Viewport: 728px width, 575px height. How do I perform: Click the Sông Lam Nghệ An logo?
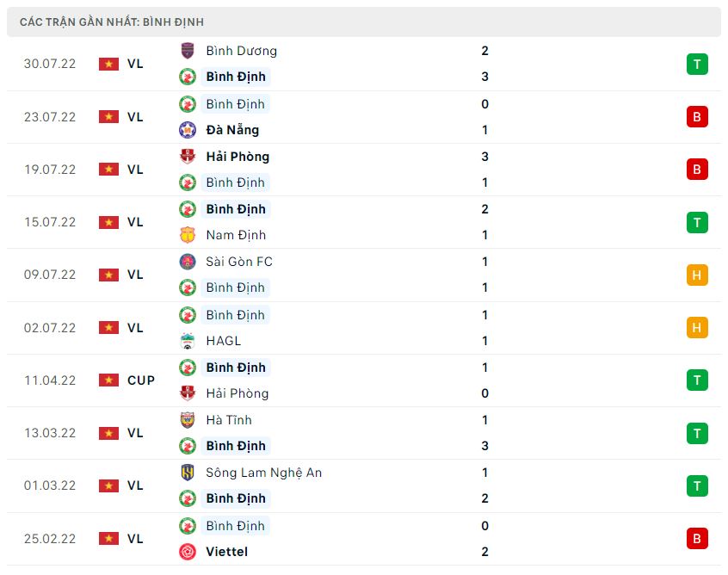tap(187, 473)
